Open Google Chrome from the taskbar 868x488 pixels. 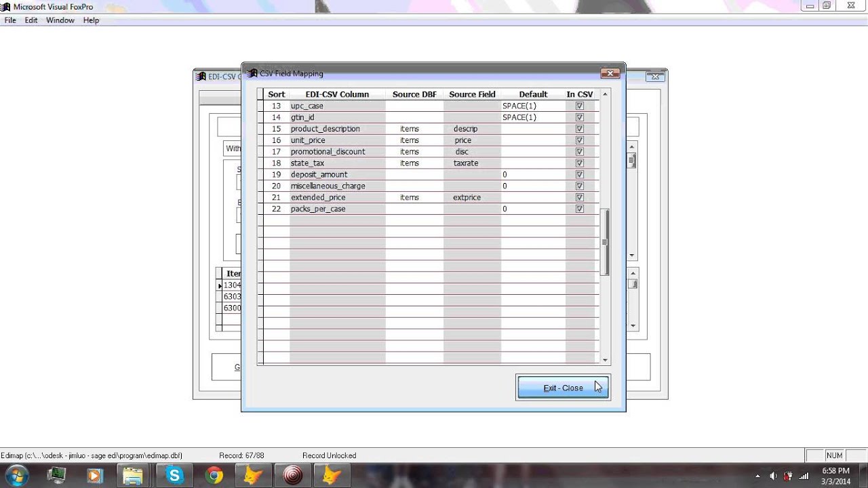click(x=214, y=476)
